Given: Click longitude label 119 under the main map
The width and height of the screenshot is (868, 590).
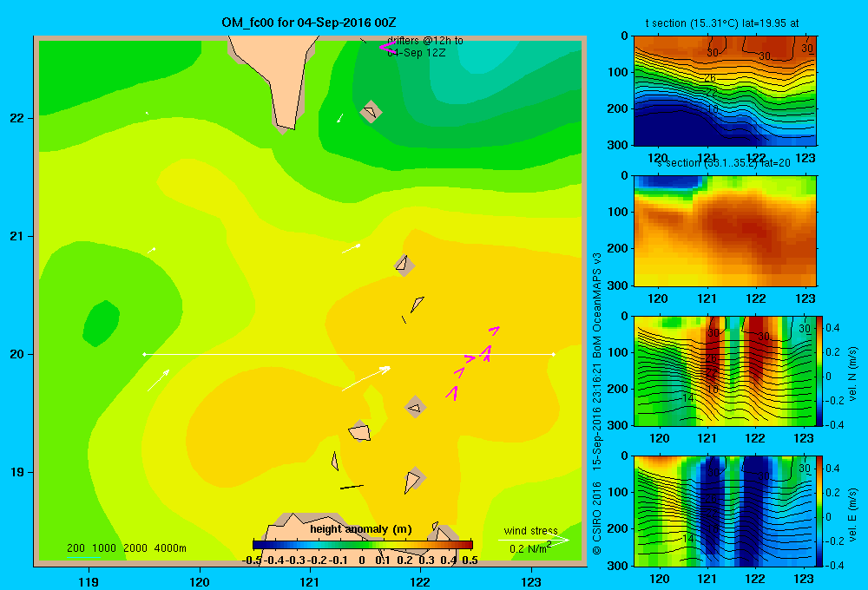Looking at the screenshot, I should tap(89, 581).
